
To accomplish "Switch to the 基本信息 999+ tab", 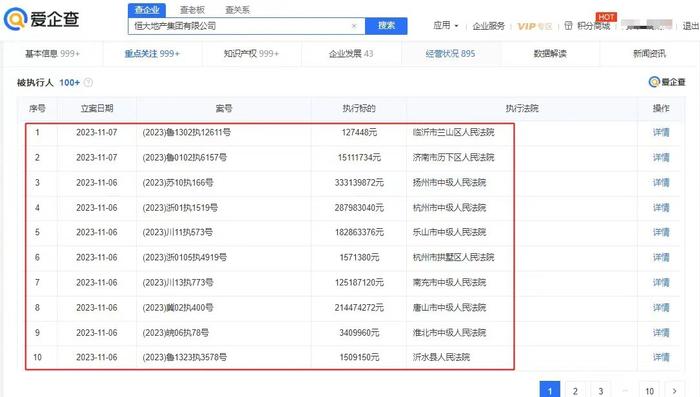I will [x=53, y=54].
